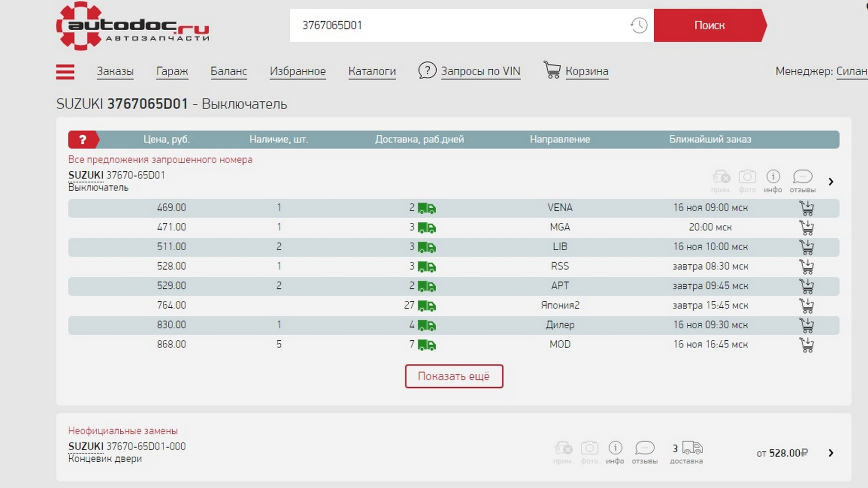Go to the Каталоги section
The height and width of the screenshot is (488, 868).
(x=372, y=71)
